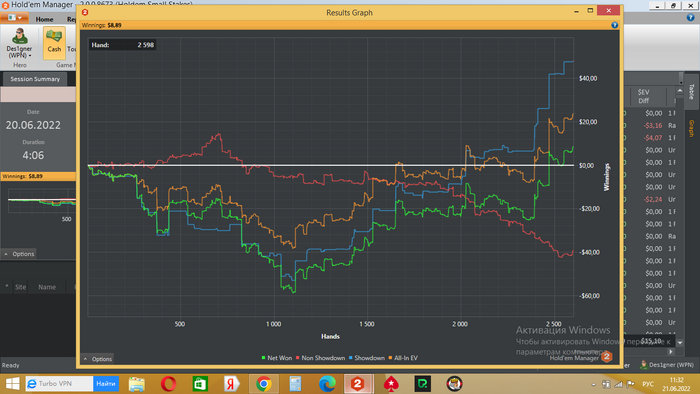Viewport: 700px width, 394px height.
Task: Click the Name column header in the player list
Action: pyautogui.click(x=47, y=287)
